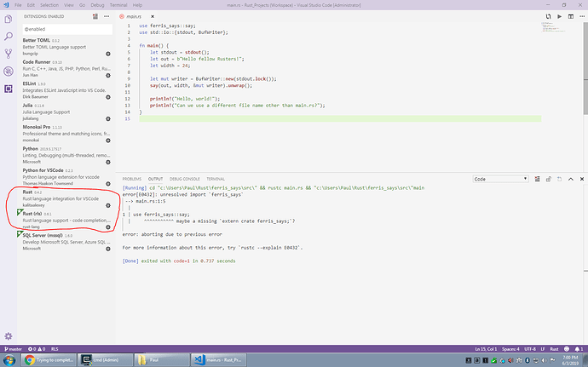This screenshot has height=367, width=588.
Task: Close the main.rs editor tab
Action: [x=153, y=16]
